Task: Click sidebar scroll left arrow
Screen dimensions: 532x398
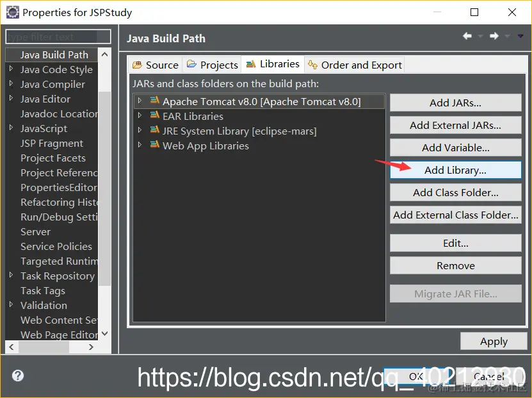Action: point(12,347)
